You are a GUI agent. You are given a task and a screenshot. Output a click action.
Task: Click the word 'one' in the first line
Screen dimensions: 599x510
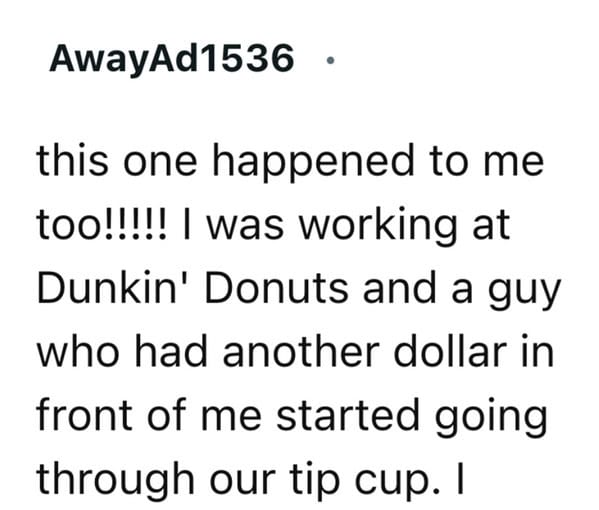tap(160, 164)
